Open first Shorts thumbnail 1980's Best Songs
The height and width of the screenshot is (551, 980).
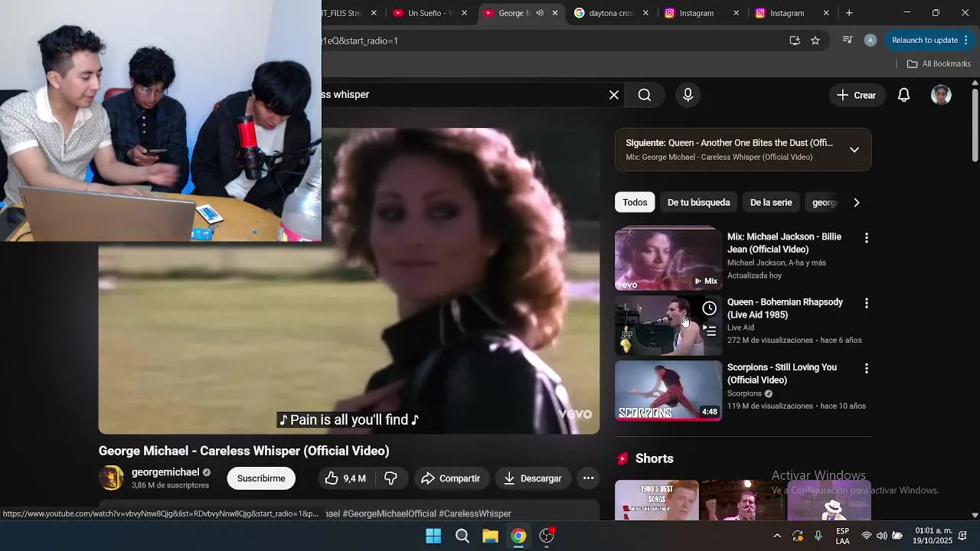coord(657,500)
